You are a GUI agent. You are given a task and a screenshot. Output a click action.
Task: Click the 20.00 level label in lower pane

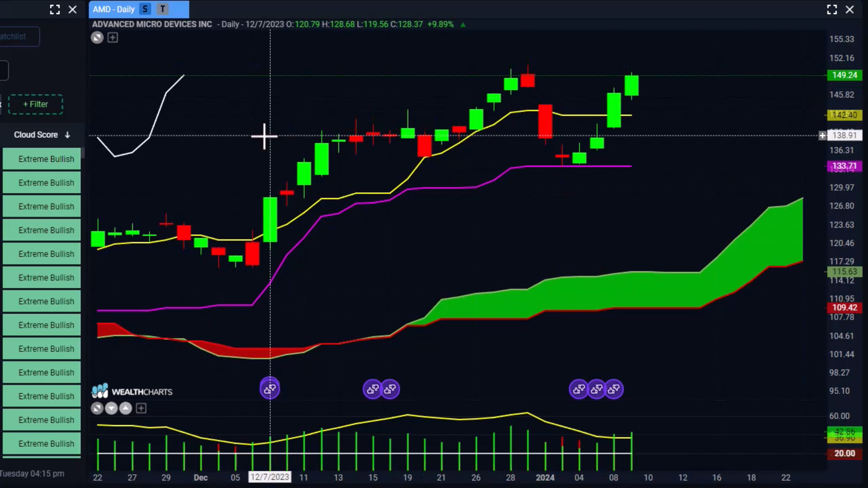point(844,453)
